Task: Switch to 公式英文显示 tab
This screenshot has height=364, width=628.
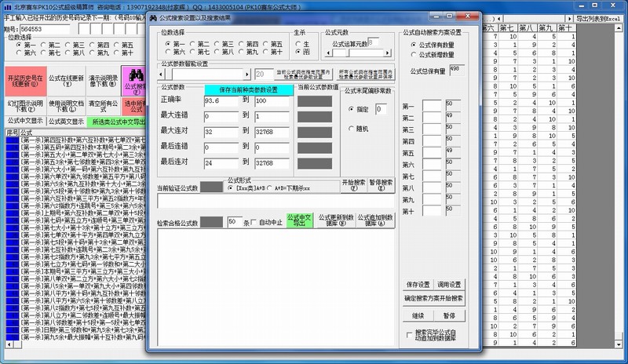Action: click(66, 122)
